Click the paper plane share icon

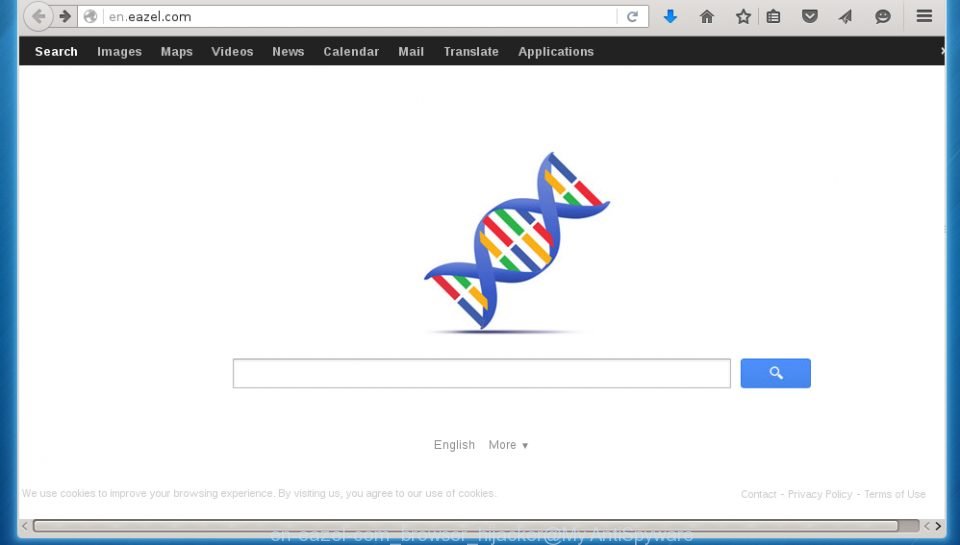point(846,17)
